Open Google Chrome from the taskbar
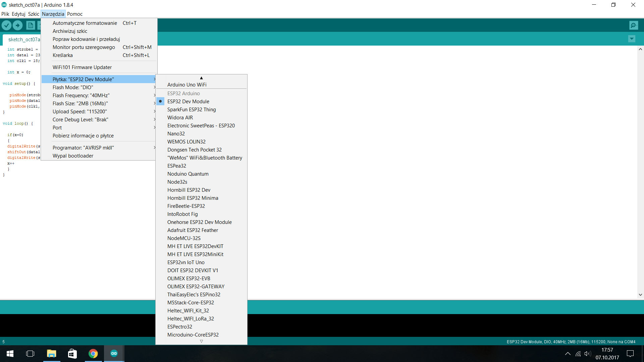 (x=93, y=354)
